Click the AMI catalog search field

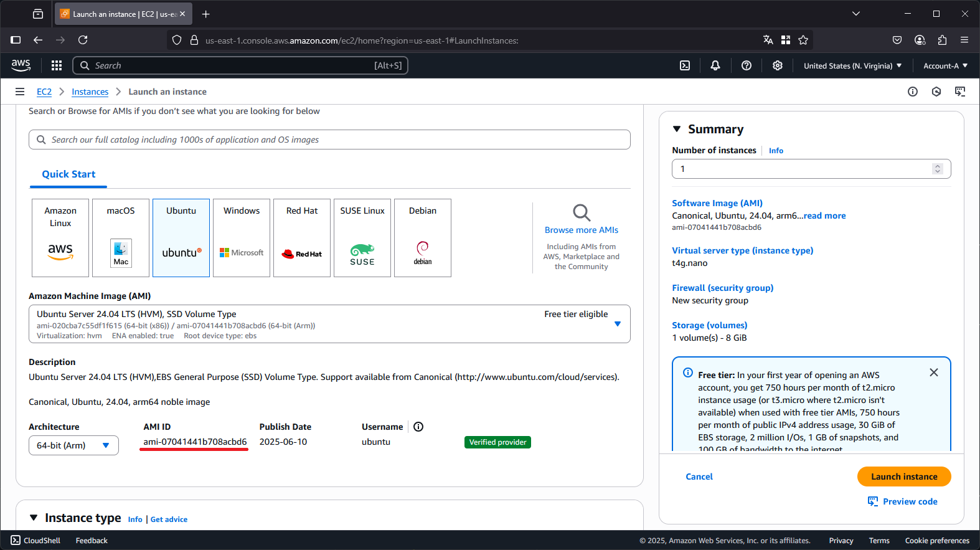click(329, 140)
